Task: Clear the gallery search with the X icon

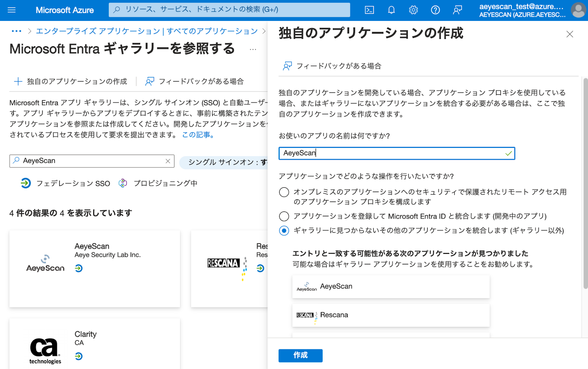Action: tap(168, 161)
